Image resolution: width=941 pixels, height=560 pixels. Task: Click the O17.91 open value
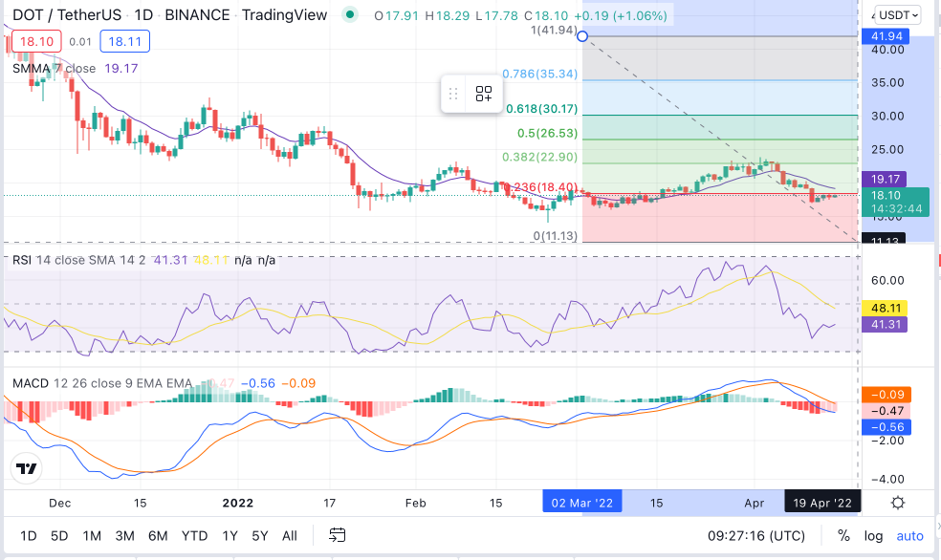tap(396, 15)
